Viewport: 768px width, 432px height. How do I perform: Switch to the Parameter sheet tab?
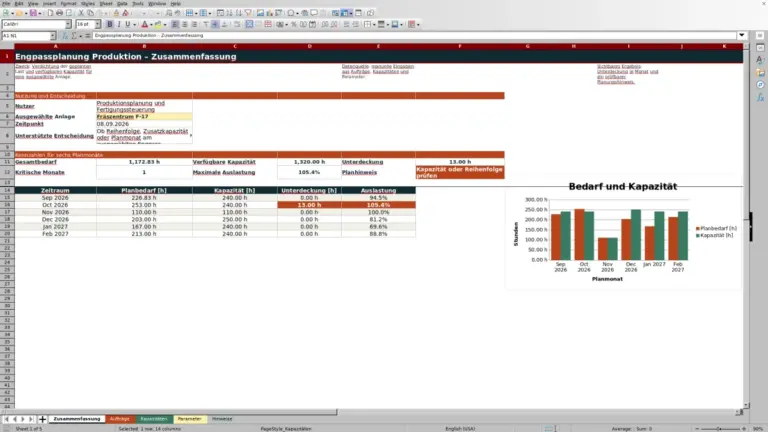[190, 419]
